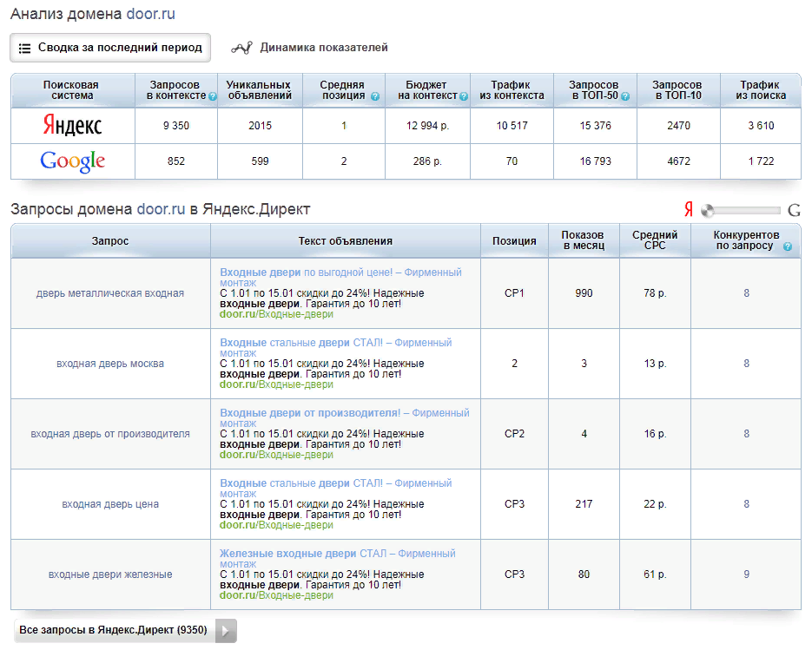
Task: Click CPC value 61 р.
Action: coord(655,574)
